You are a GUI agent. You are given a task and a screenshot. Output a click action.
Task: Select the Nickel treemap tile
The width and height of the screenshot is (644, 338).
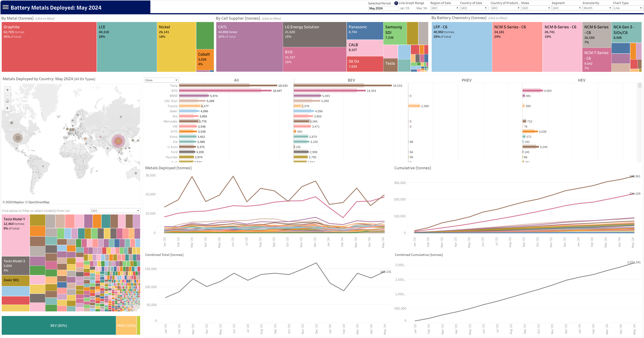click(x=176, y=47)
